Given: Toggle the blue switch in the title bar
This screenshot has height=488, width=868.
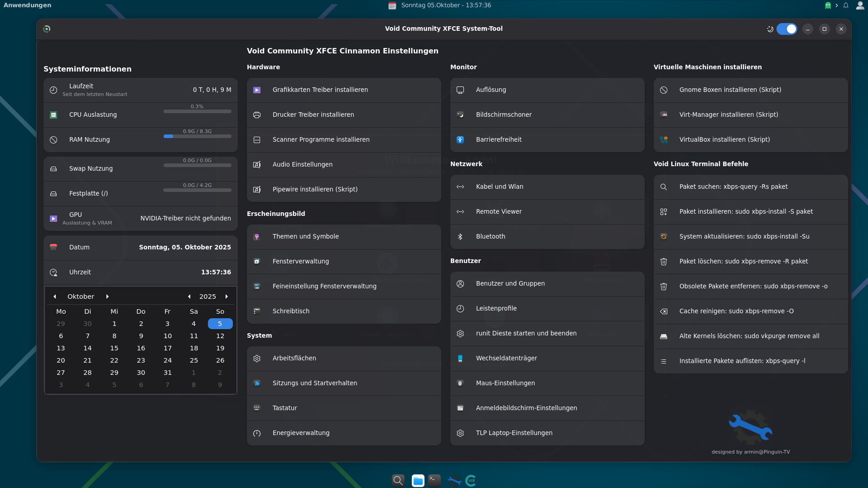Looking at the screenshot, I should [787, 29].
